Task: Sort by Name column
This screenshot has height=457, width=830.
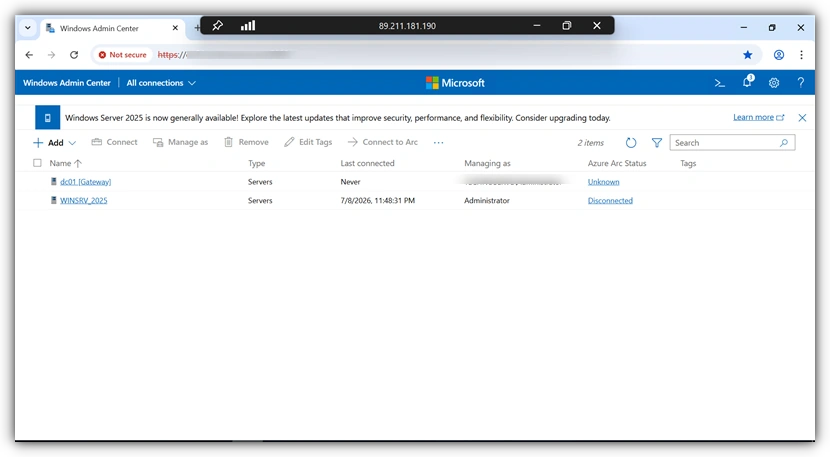Action: 66,163
